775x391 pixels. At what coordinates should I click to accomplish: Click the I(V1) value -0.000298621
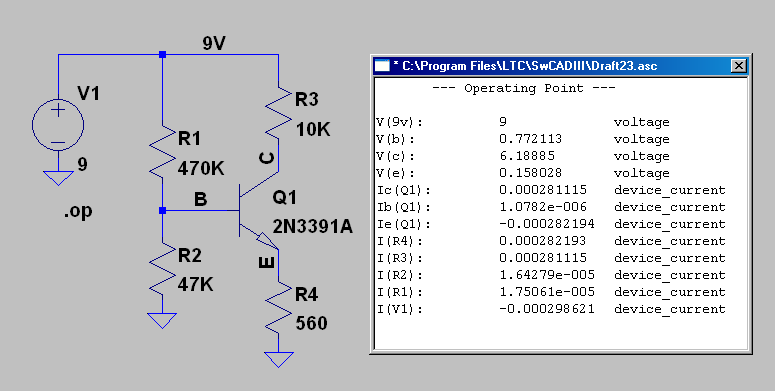tap(547, 309)
